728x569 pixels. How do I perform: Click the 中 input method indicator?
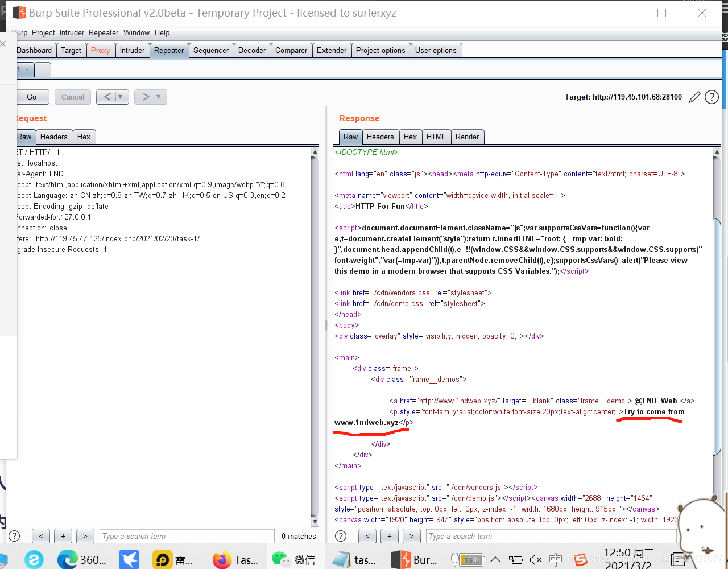click(x=556, y=560)
